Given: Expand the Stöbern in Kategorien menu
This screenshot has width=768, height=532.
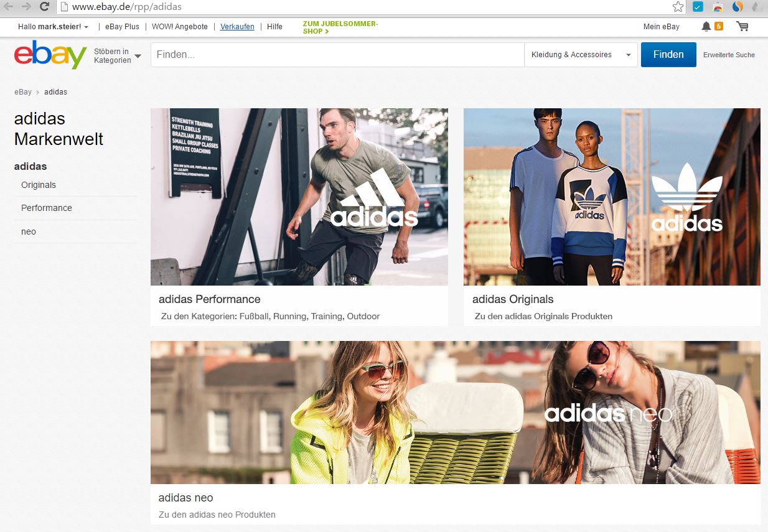Looking at the screenshot, I should click(118, 56).
